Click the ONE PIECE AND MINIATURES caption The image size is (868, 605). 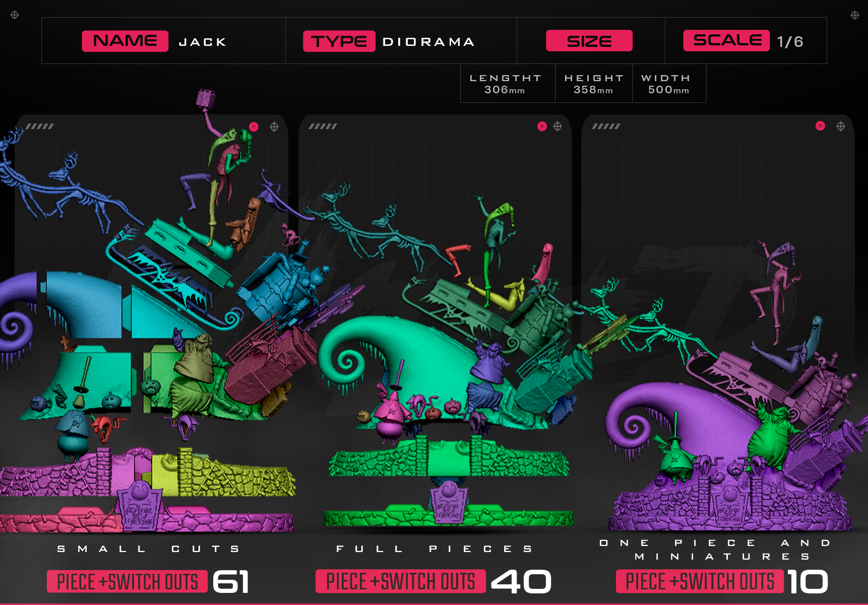pyautogui.click(x=715, y=550)
